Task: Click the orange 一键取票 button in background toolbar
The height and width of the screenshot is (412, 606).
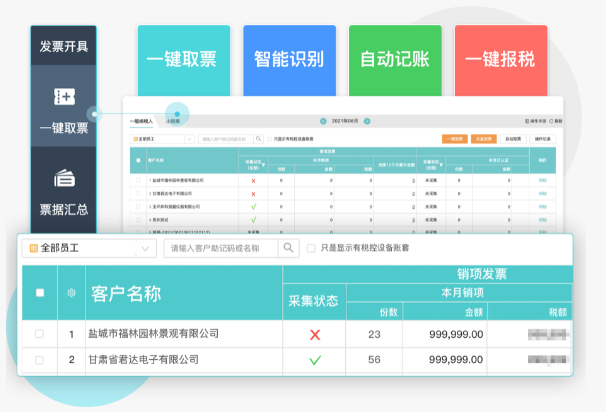Action: [x=455, y=139]
